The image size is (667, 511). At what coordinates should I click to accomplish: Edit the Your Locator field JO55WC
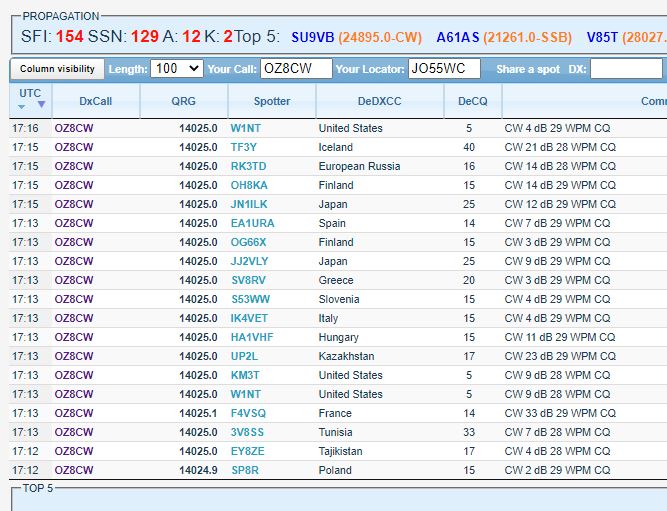[445, 69]
